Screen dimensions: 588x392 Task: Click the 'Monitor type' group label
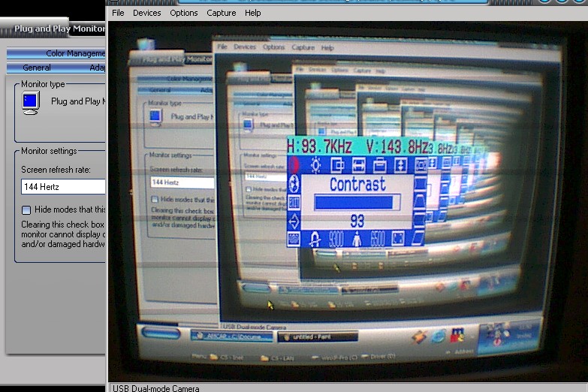point(43,84)
